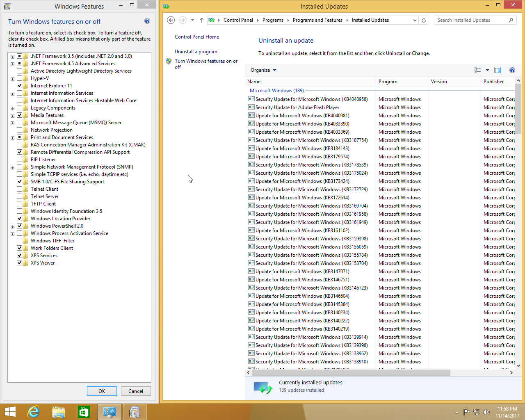Click the network icon in the system tray

(477, 412)
